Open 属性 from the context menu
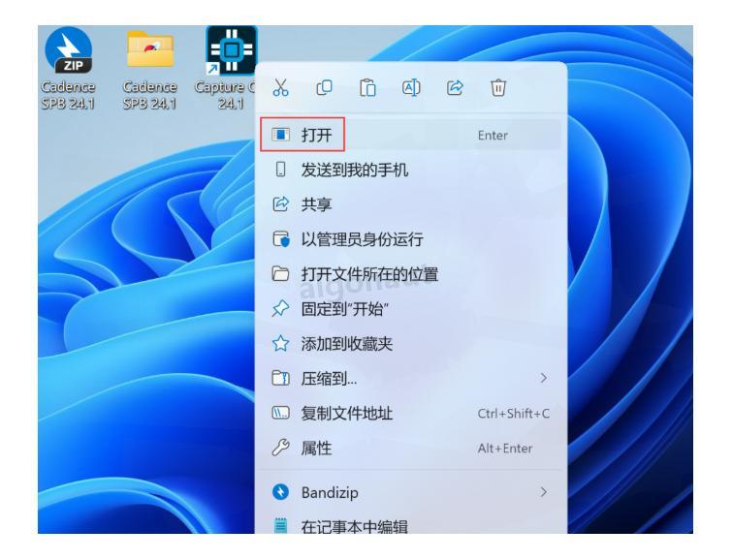The height and width of the screenshot is (560, 732). pyautogui.click(x=411, y=449)
